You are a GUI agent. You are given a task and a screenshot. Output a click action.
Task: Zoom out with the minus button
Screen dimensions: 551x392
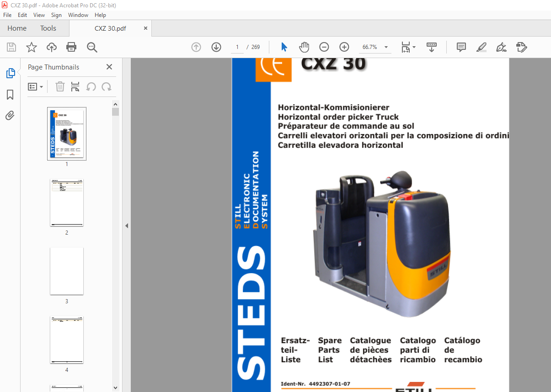(x=324, y=47)
